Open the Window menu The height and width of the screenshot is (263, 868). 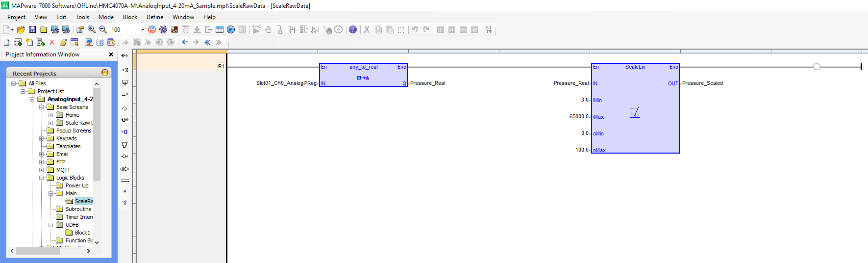(183, 17)
